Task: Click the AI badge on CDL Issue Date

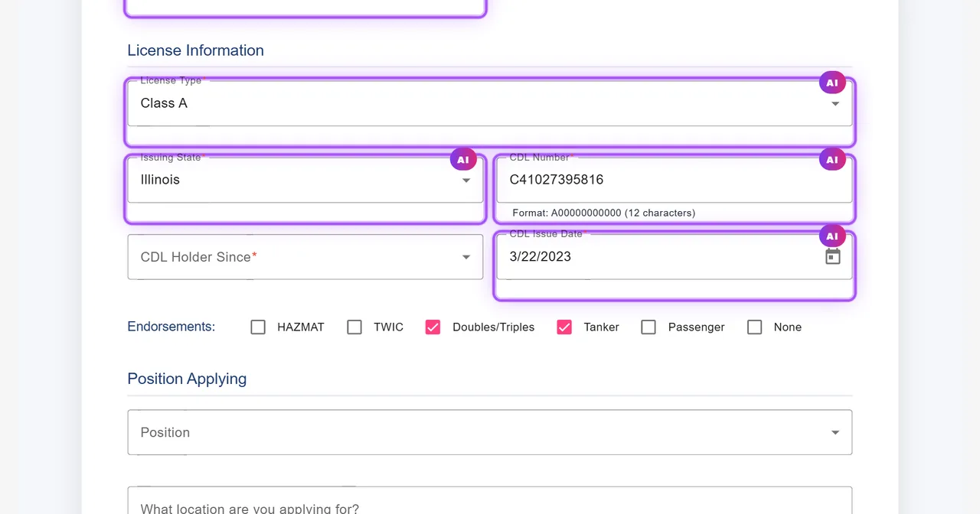Action: [x=832, y=236]
